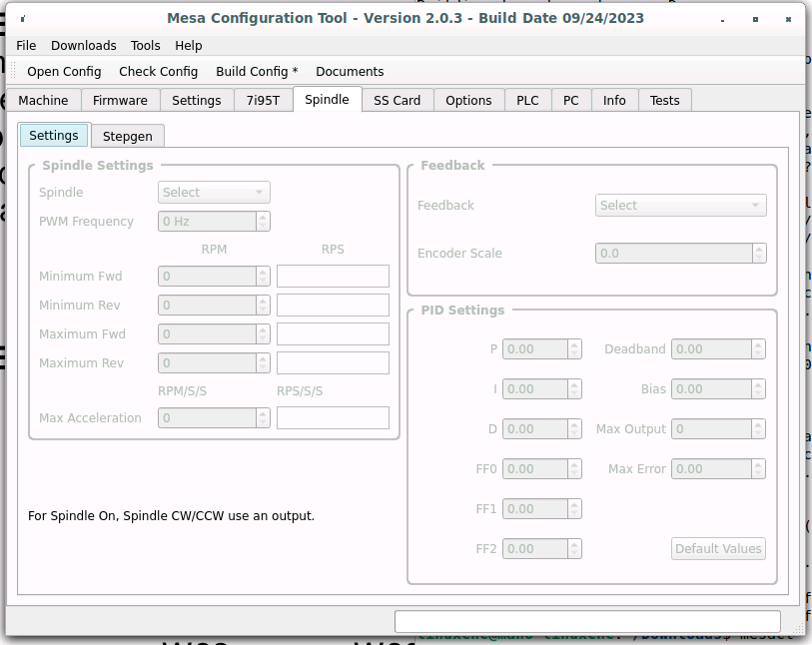The height and width of the screenshot is (645, 812).
Task: Click the Maximum Rev RPS field
Action: pyautogui.click(x=333, y=363)
